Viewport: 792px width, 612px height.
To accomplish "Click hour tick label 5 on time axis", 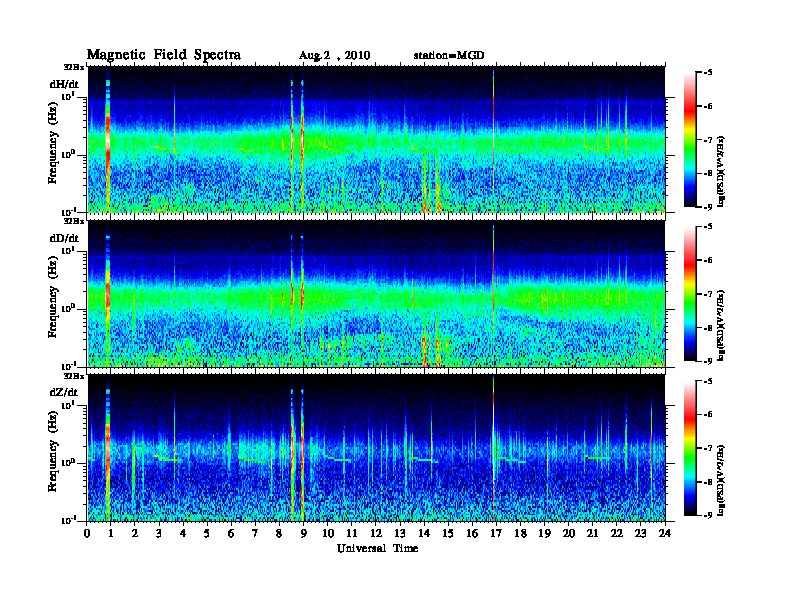I will [208, 534].
